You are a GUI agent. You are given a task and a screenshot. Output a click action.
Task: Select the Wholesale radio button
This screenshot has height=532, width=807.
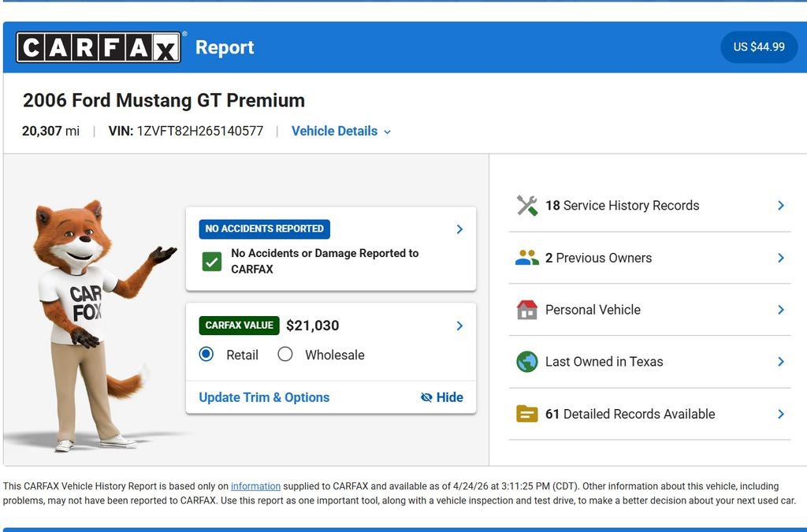tap(285, 355)
